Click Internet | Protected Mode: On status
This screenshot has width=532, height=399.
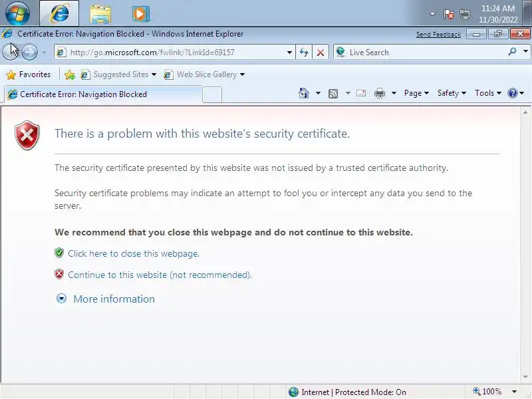(x=354, y=392)
